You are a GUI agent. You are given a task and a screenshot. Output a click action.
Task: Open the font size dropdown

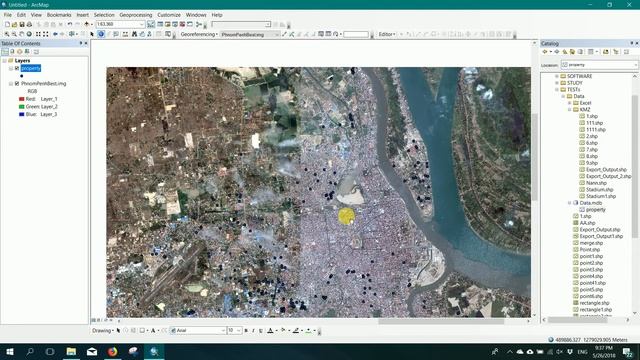point(239,330)
